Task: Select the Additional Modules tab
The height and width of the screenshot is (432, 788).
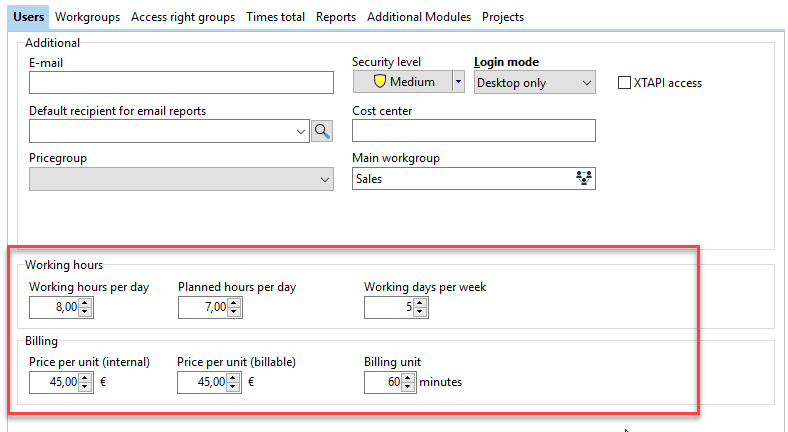Action: click(419, 17)
